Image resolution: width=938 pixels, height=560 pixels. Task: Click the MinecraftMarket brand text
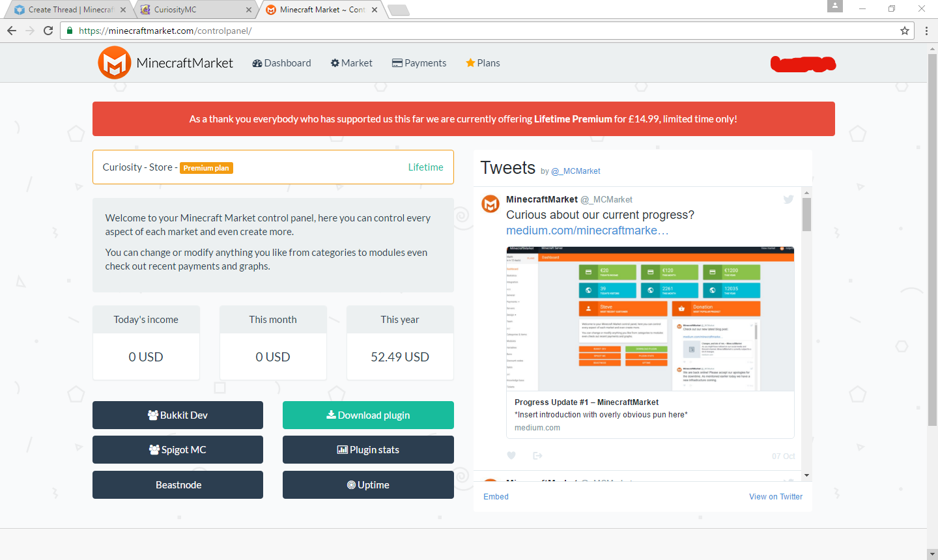pyautogui.click(x=185, y=63)
